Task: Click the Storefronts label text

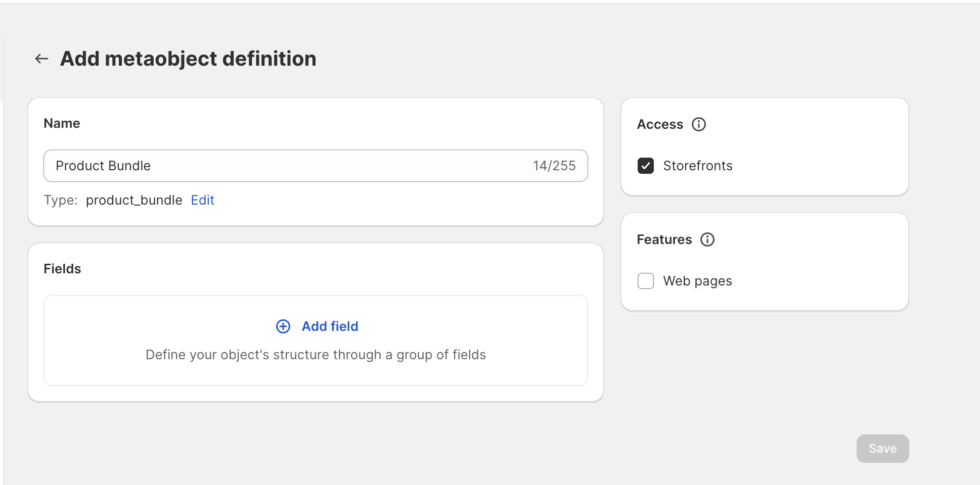Action: [x=697, y=166]
